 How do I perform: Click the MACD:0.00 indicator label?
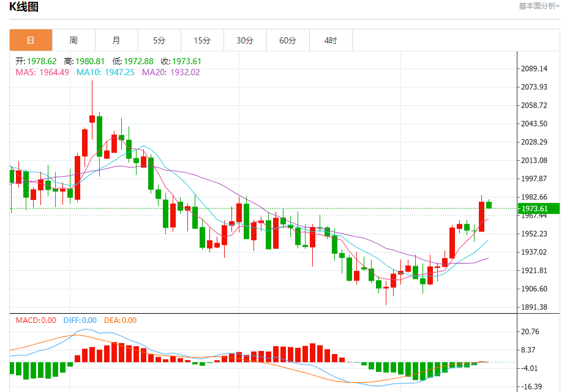36,320
